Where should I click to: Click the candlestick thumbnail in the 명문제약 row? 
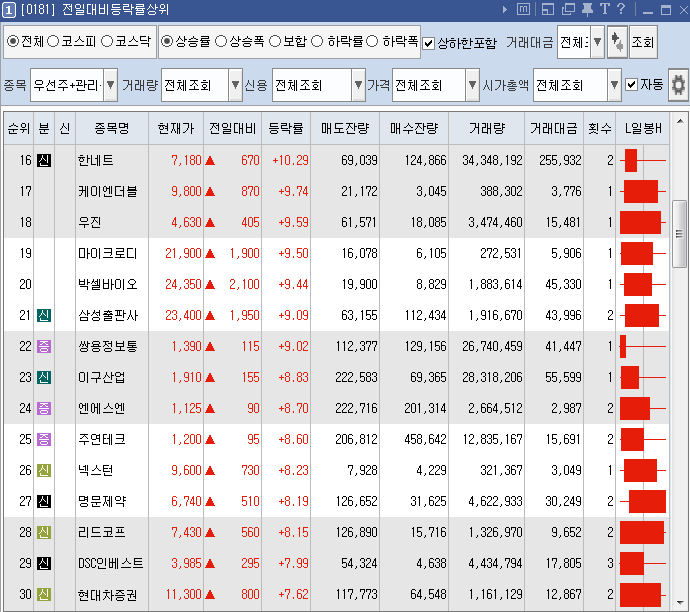[642, 501]
